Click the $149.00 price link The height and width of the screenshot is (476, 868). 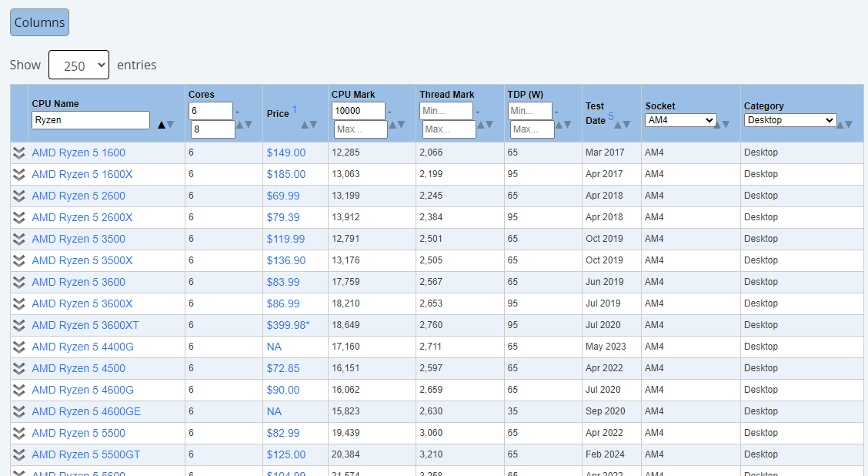click(x=286, y=153)
